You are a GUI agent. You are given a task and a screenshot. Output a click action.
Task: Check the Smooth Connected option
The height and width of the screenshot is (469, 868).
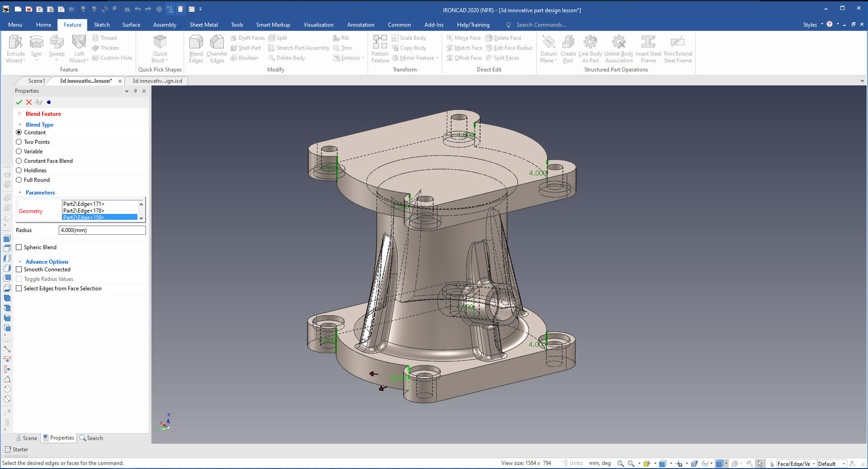19,270
